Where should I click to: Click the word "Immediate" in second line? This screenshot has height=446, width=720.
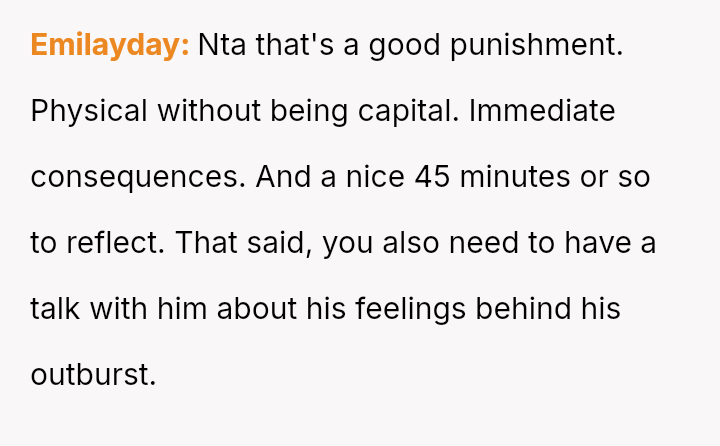click(542, 111)
